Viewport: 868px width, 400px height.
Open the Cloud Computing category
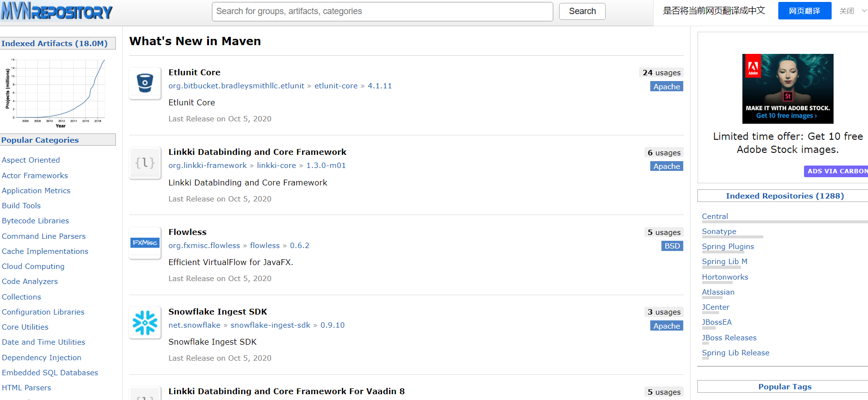click(x=33, y=266)
